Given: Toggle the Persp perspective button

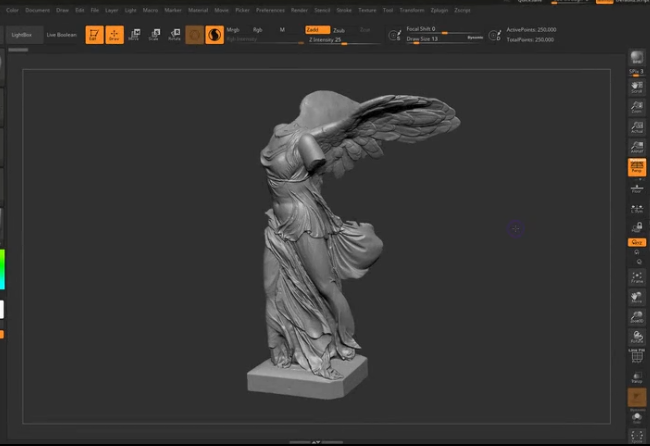Looking at the screenshot, I should click(636, 167).
